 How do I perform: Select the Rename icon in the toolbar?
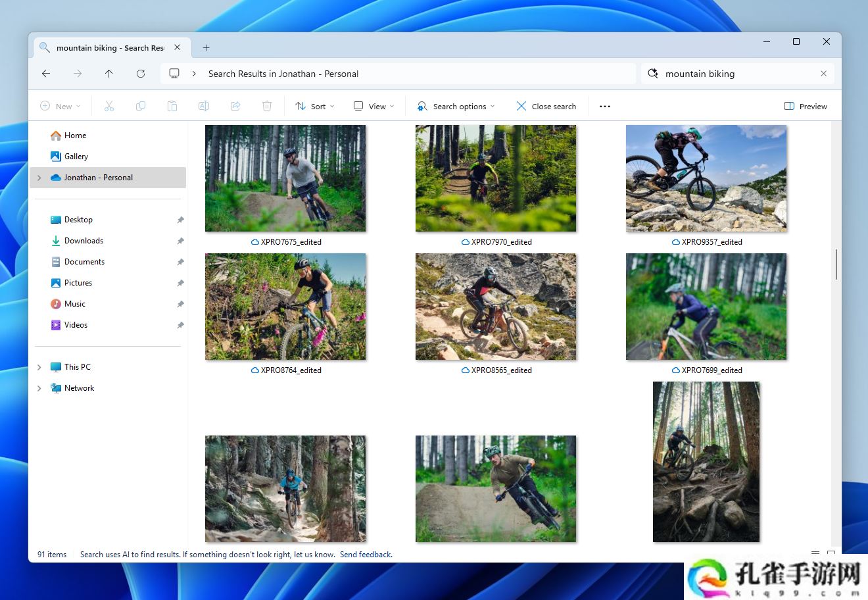(204, 105)
